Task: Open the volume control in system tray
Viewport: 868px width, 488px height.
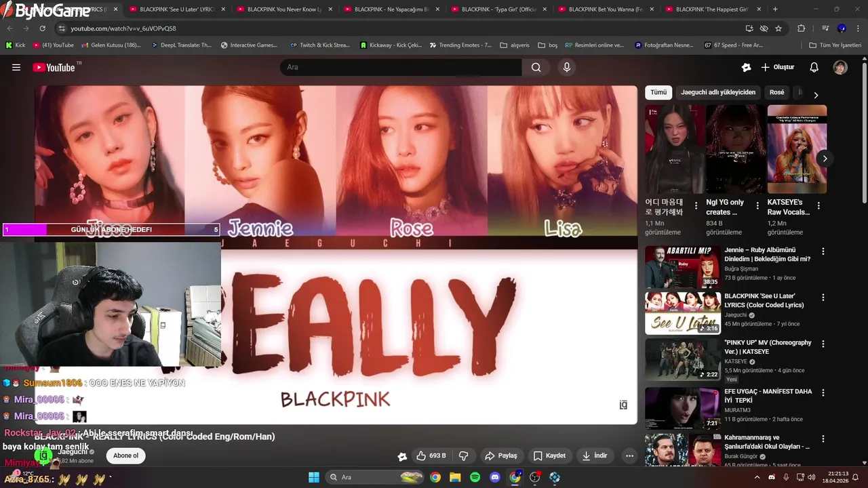Action: pos(811,477)
